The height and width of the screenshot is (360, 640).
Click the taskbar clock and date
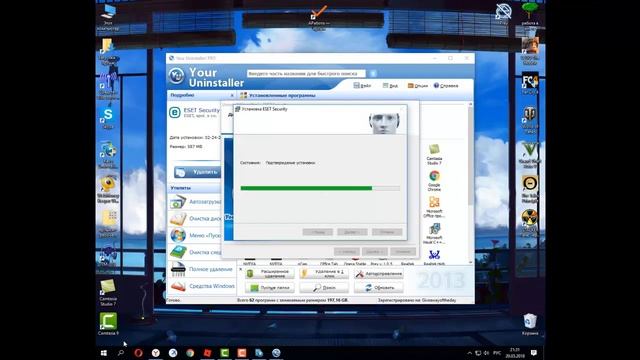pos(515,353)
